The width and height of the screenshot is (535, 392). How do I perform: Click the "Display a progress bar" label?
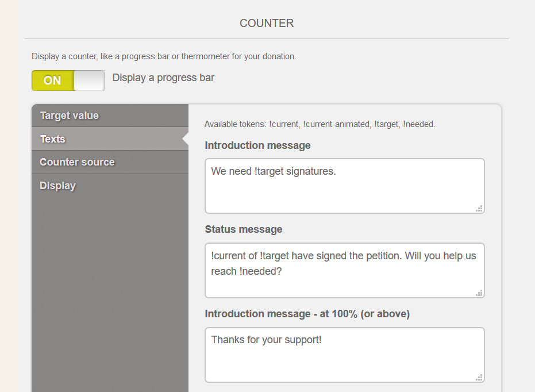point(163,78)
